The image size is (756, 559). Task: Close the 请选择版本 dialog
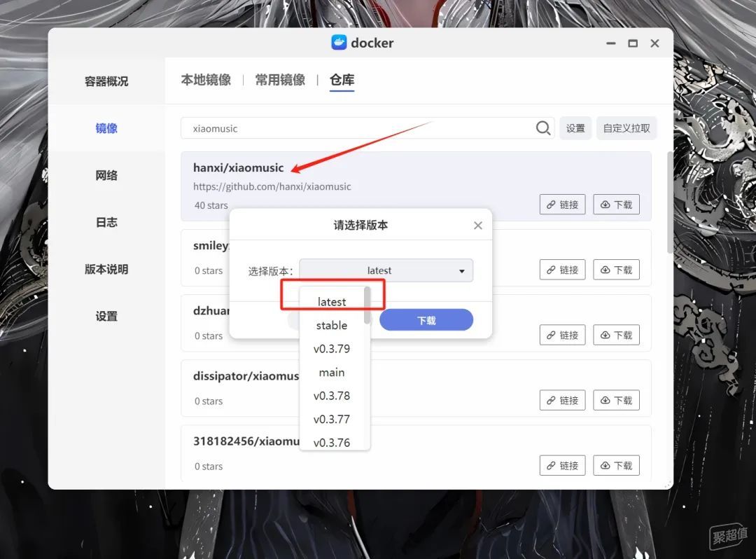[x=478, y=226]
